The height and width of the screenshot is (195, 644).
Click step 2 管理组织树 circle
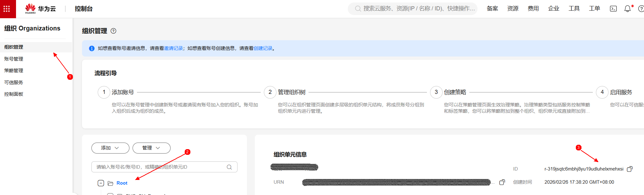pos(270,92)
